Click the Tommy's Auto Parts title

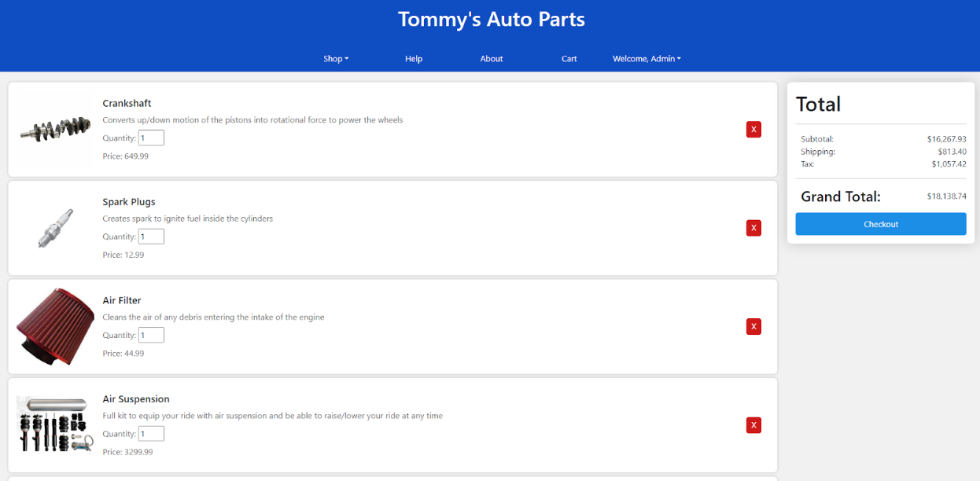coord(491,18)
